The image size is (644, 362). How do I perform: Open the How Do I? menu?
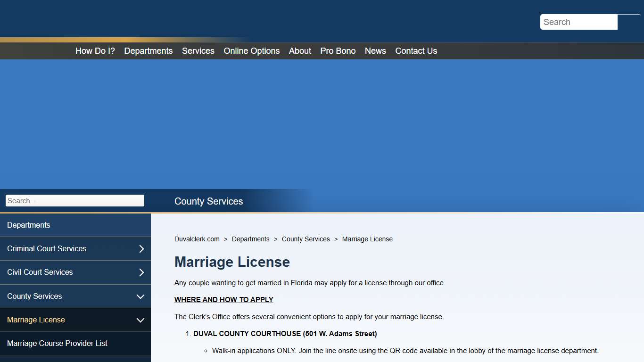point(95,50)
